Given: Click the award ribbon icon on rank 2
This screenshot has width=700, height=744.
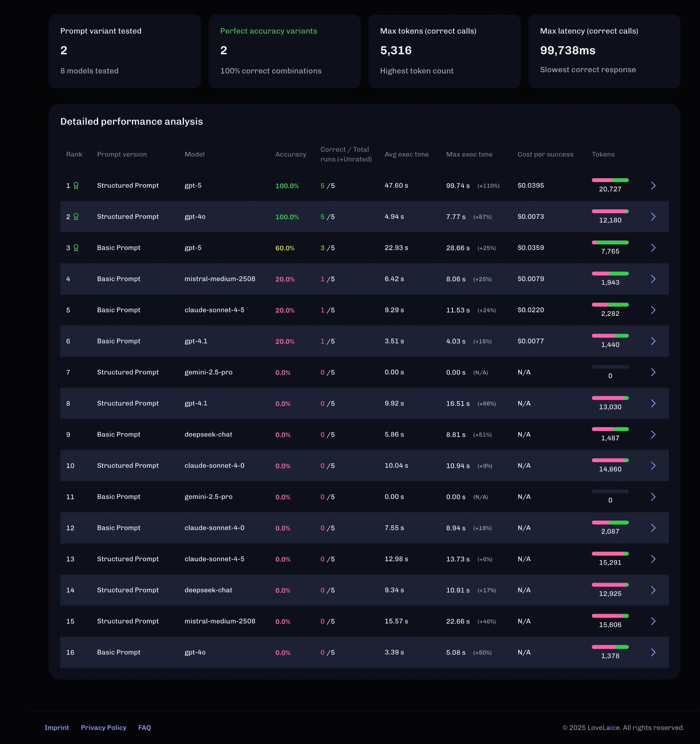Looking at the screenshot, I should [76, 217].
